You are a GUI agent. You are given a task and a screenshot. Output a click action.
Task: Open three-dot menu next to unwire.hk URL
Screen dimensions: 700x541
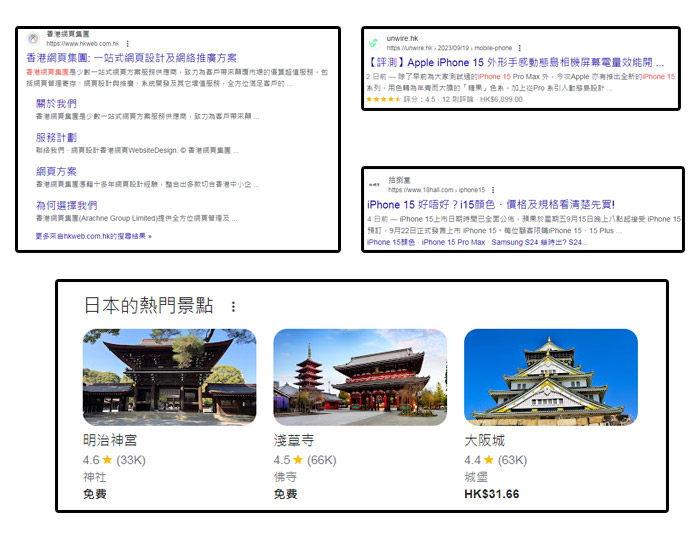[520, 48]
